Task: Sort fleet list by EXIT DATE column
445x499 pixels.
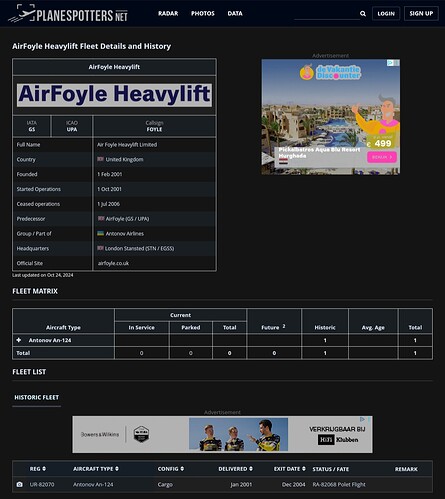Action: (x=290, y=469)
